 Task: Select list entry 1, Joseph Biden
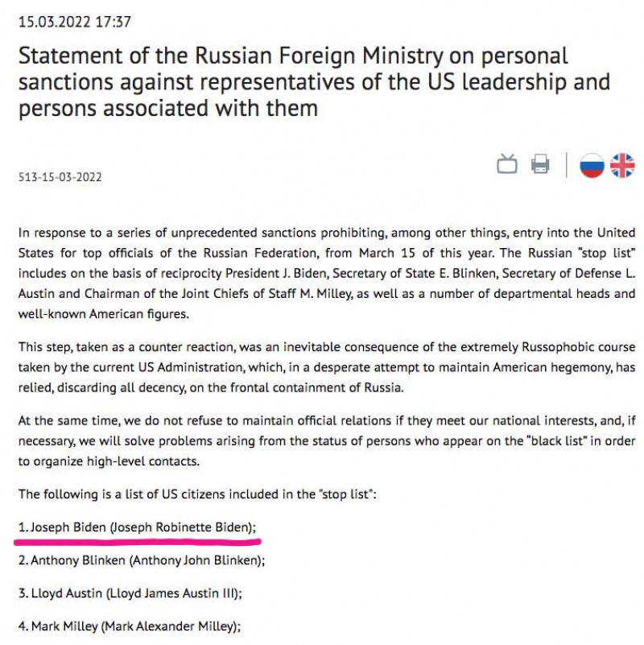point(137,527)
